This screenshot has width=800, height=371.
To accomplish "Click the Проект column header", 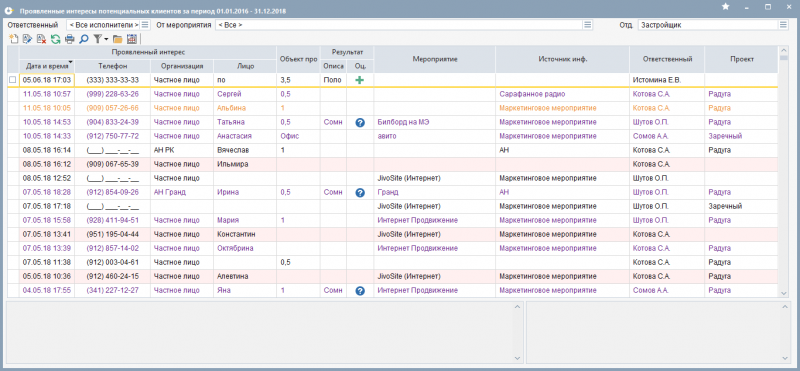I will pos(741,59).
